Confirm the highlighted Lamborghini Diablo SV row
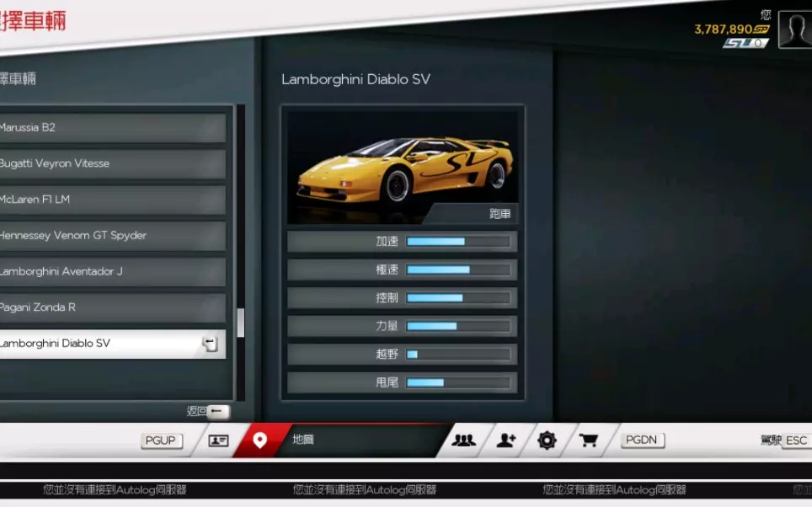Image resolution: width=812 pixels, height=507 pixels. tap(112, 344)
